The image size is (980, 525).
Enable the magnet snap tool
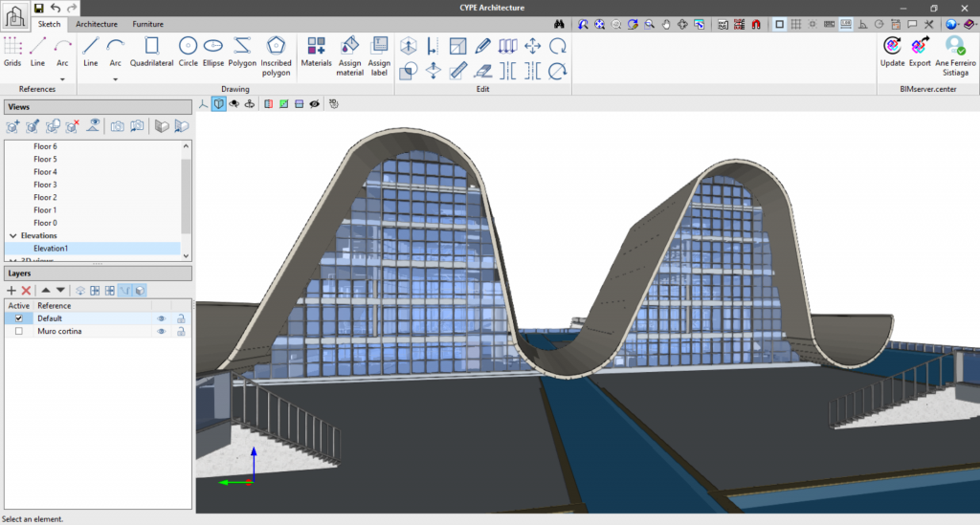pyautogui.click(x=754, y=24)
